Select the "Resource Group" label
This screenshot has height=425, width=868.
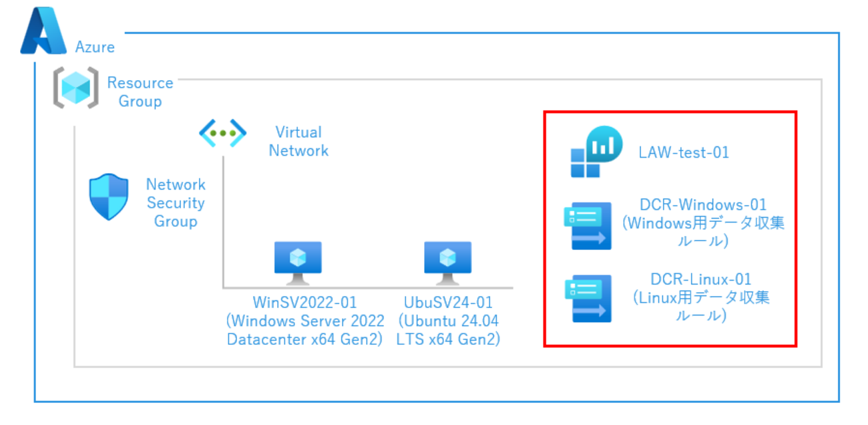pos(140,92)
